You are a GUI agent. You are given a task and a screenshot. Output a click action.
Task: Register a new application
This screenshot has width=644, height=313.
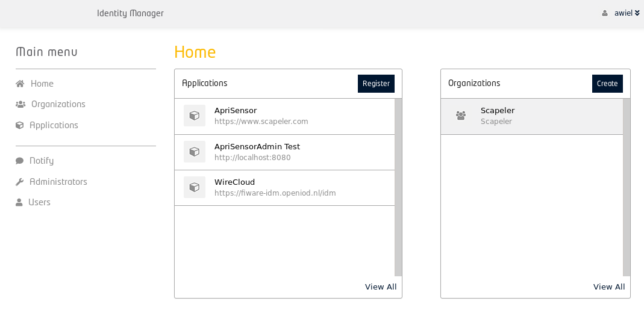(376, 84)
